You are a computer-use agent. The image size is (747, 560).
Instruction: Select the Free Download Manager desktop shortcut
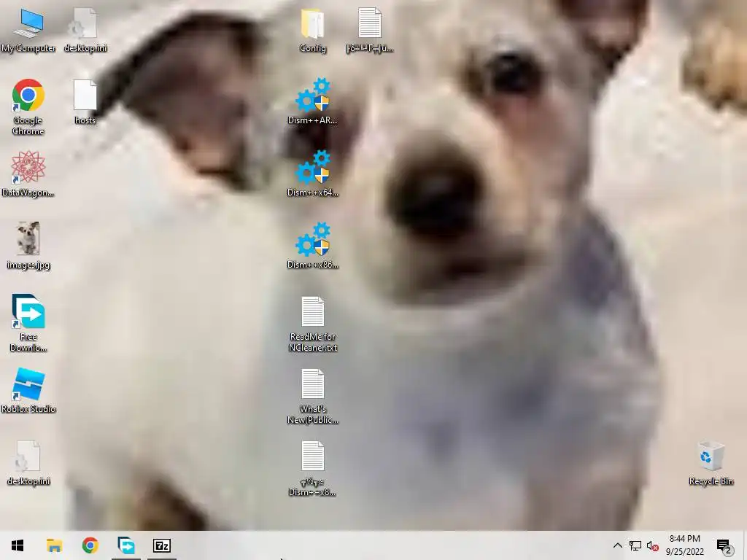(x=28, y=323)
